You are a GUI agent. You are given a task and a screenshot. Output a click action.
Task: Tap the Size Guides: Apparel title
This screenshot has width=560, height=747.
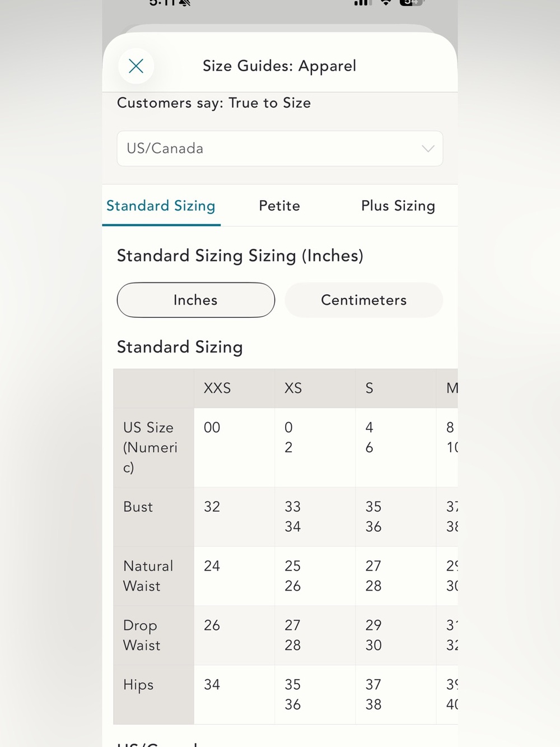[279, 66]
